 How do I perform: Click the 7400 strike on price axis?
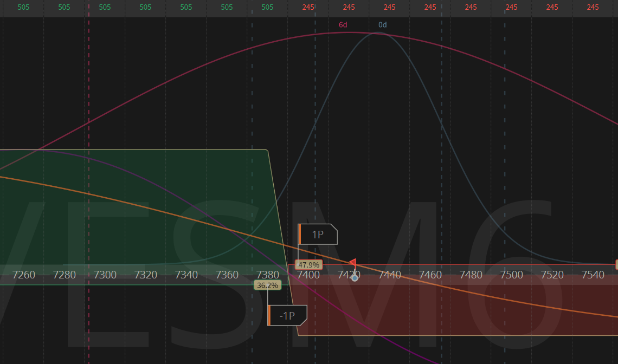click(x=308, y=275)
